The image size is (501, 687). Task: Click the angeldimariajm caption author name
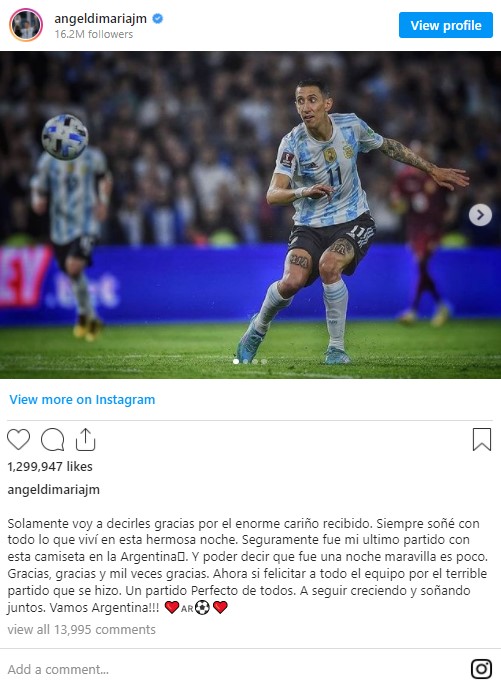[53, 489]
